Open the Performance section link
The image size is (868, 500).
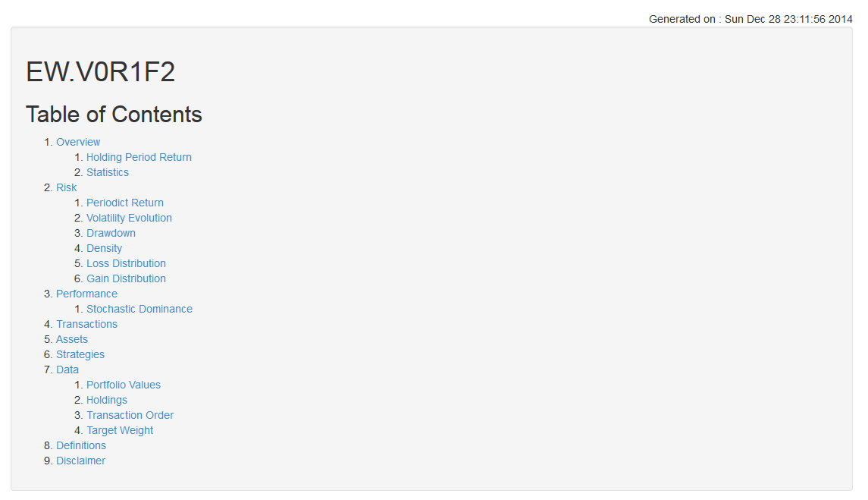click(86, 294)
